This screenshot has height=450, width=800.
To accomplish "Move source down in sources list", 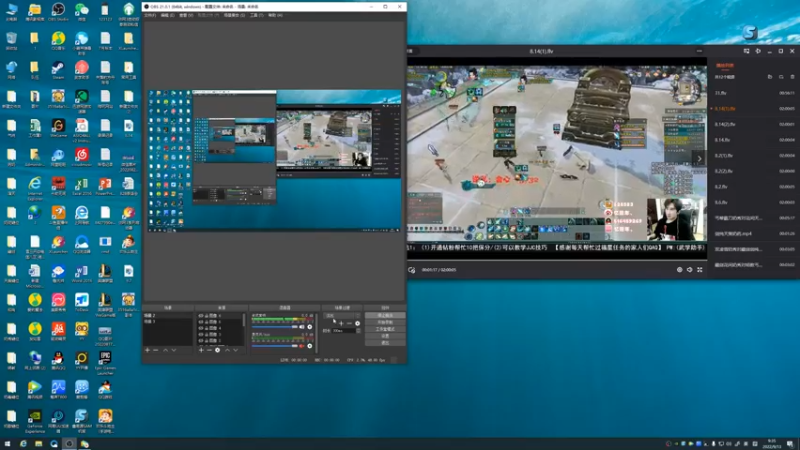I will click(x=236, y=350).
